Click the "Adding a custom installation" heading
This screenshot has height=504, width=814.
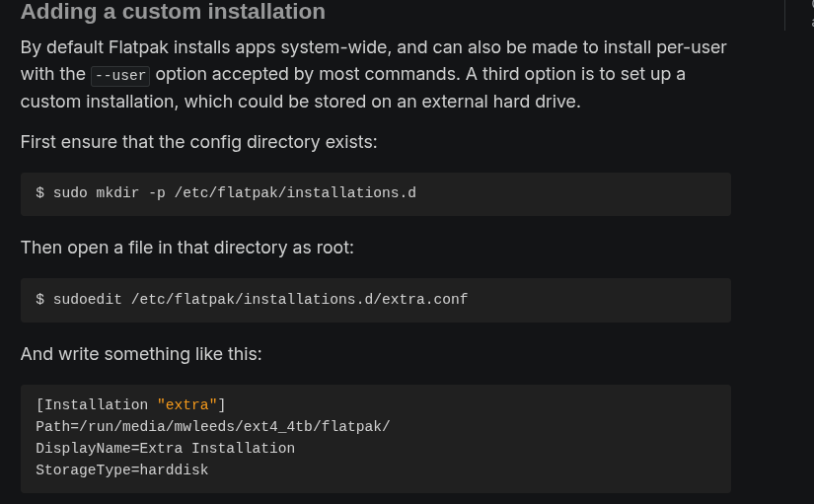173,12
